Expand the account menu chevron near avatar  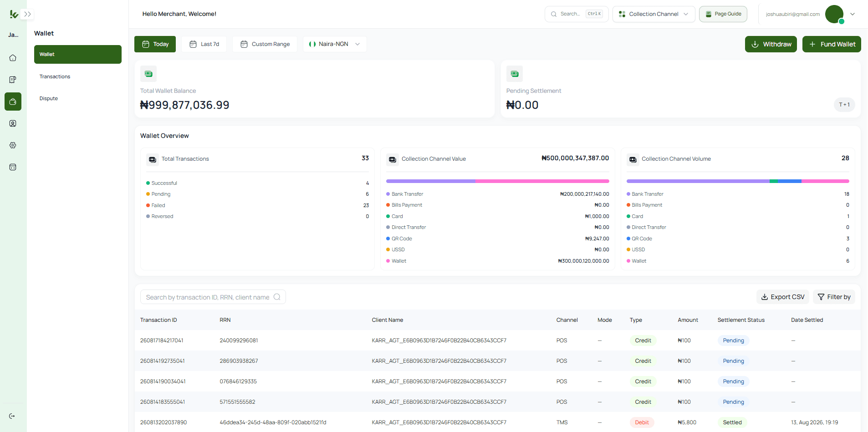[x=853, y=14]
